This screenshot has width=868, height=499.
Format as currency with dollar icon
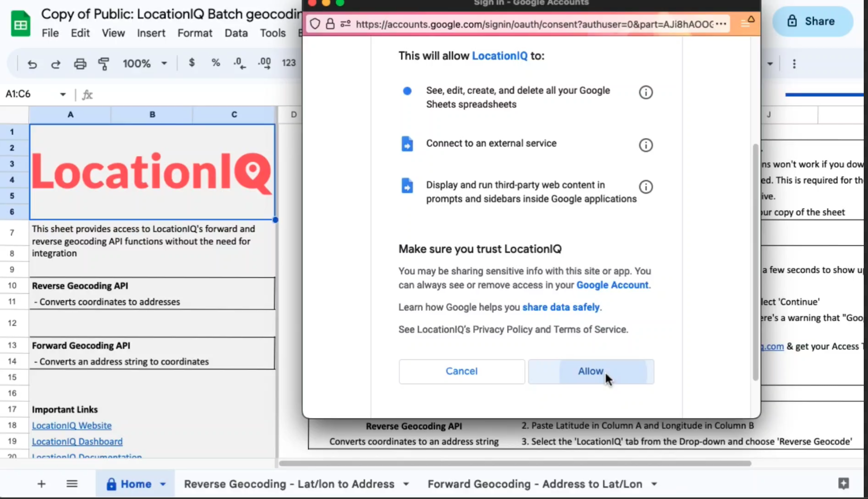click(191, 63)
